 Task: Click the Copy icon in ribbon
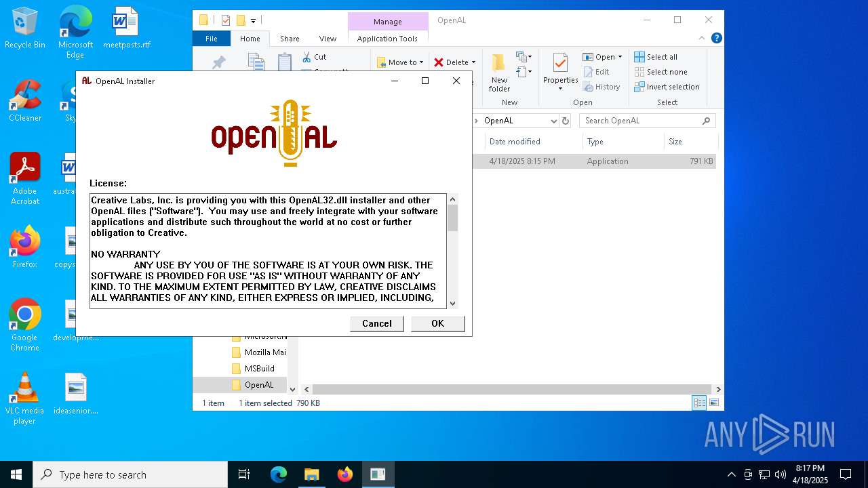(256, 62)
